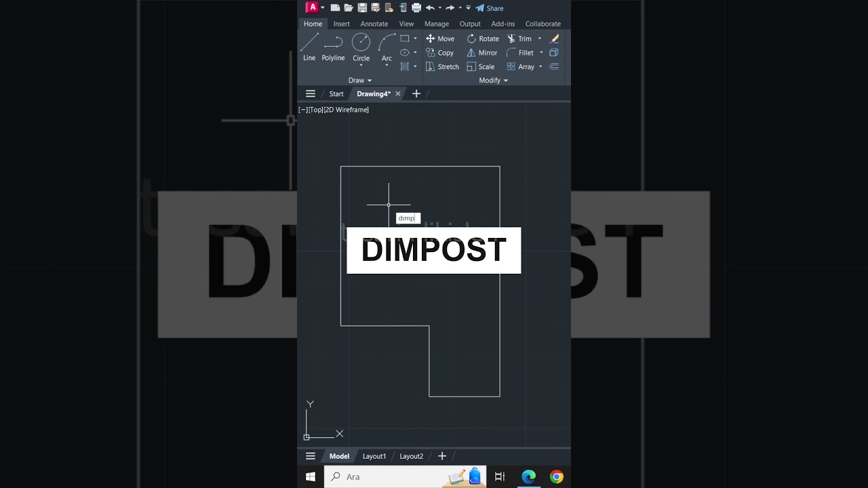Expand the Hatch flyout arrow
Viewport: 868px width, 488px height.
coord(415,66)
